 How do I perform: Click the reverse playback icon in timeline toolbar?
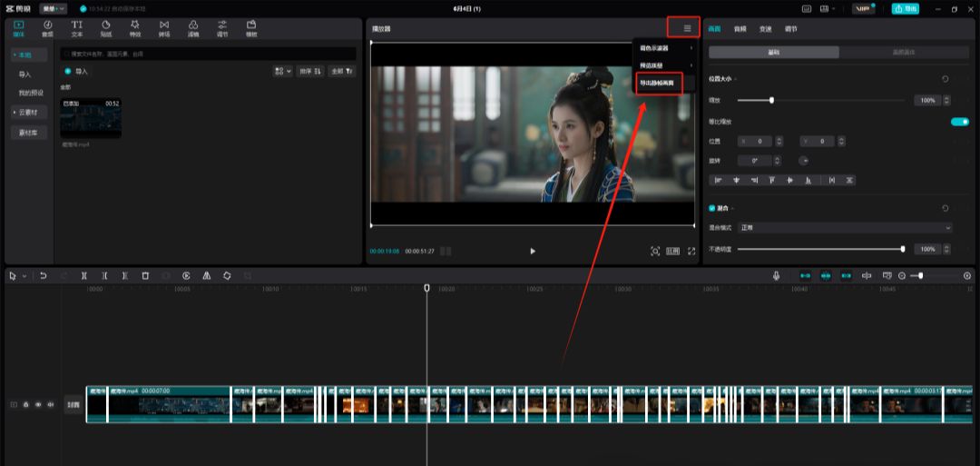click(x=186, y=276)
